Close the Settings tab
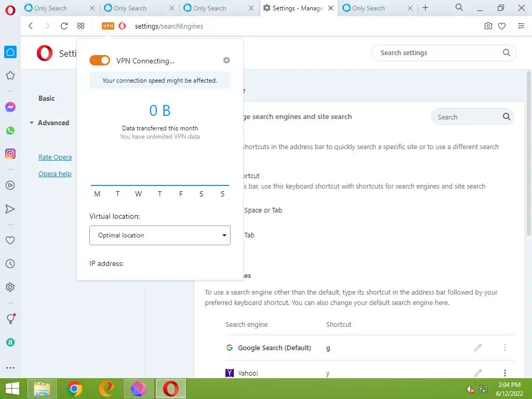Screen dimensions: 532x399 point(331,8)
